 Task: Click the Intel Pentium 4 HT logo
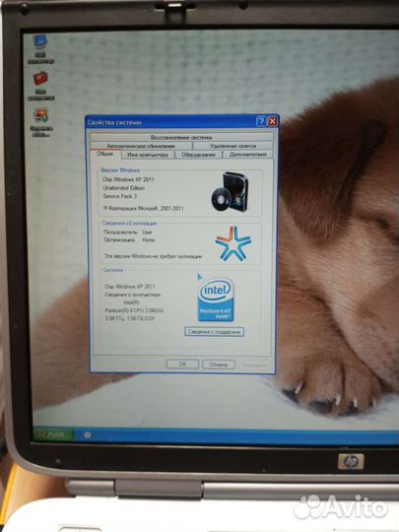pos(216,299)
